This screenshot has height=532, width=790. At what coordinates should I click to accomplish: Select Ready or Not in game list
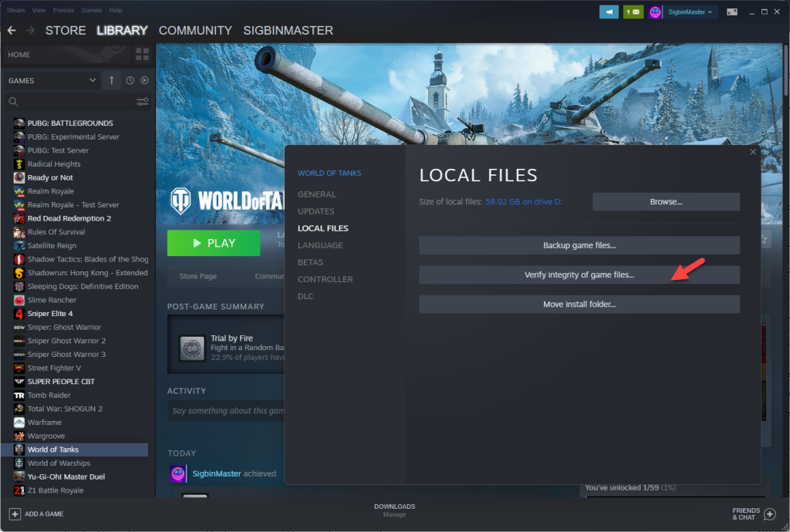(x=50, y=177)
